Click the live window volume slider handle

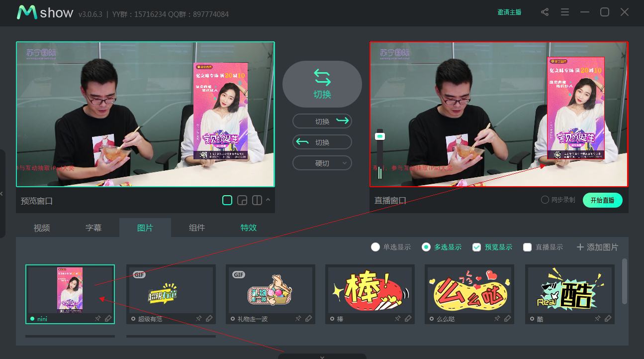[x=380, y=135]
